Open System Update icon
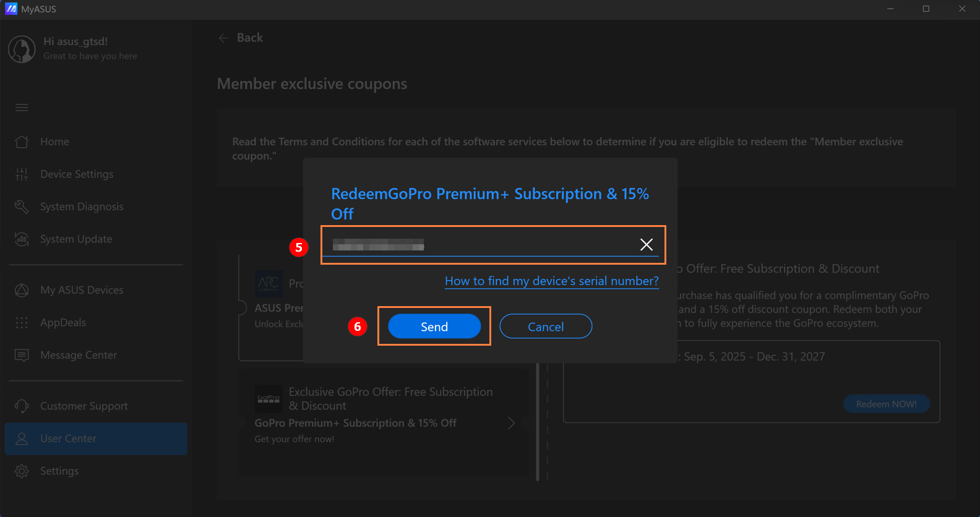 coord(22,239)
